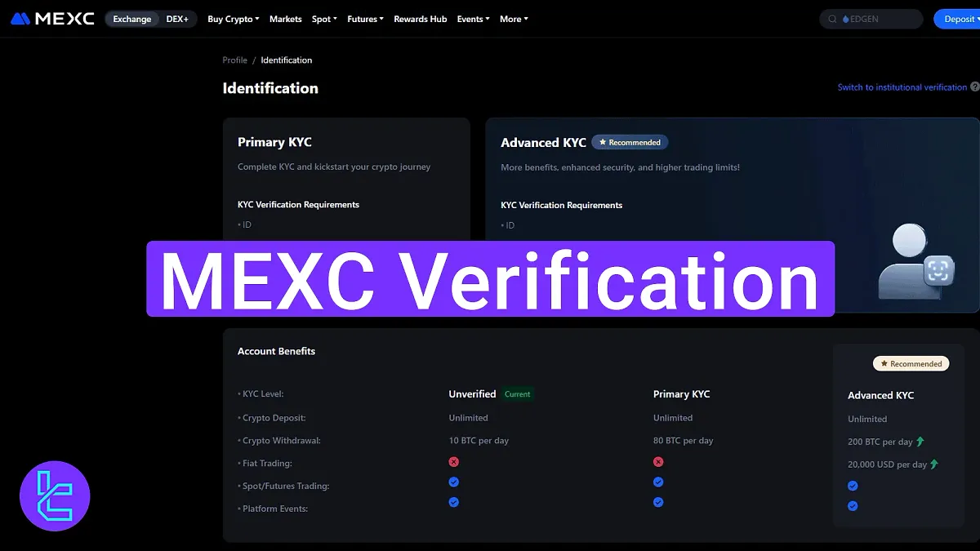Switch to DEX+ mode
This screenshot has height=551, width=980.
coord(178,18)
